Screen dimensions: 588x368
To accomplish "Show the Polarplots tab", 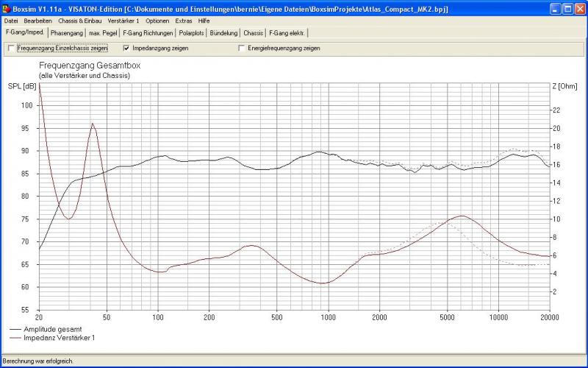I will 191,33.
